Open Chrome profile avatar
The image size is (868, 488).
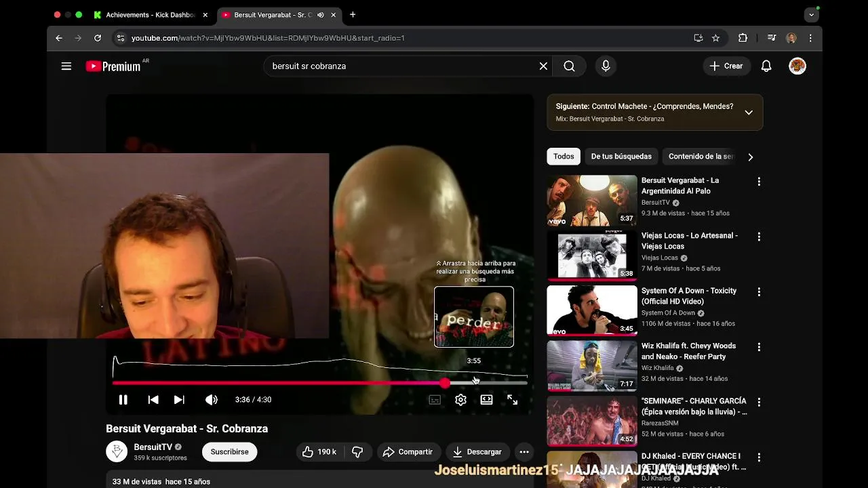click(x=791, y=38)
